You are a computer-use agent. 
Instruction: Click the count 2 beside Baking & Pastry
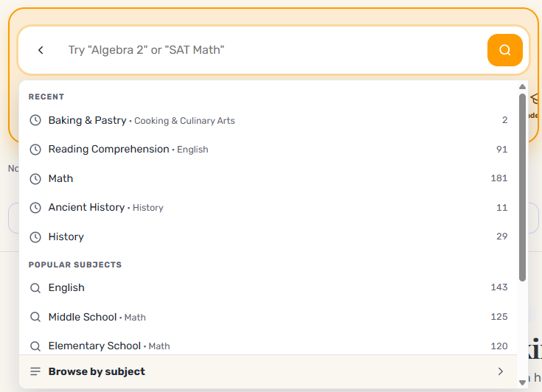coord(505,120)
